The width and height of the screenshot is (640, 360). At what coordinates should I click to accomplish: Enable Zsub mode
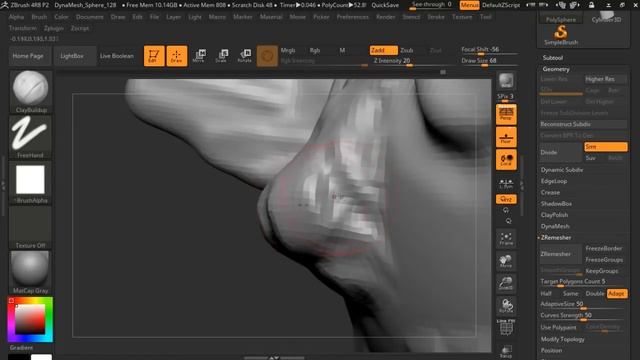[408, 50]
